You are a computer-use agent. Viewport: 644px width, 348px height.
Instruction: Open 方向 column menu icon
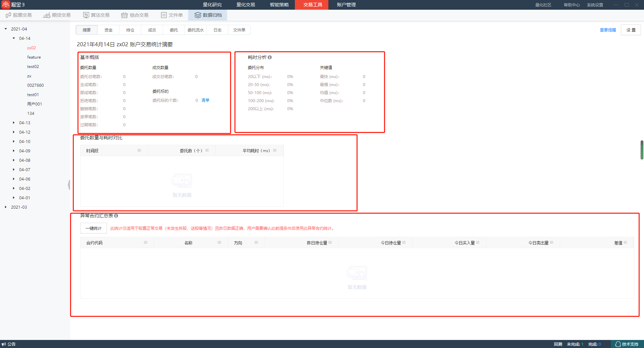point(256,242)
